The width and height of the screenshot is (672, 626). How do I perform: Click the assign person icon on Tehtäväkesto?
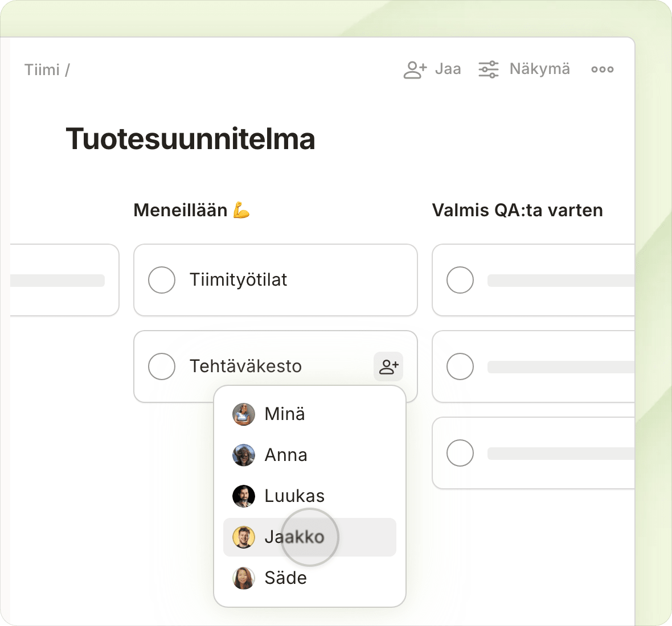tap(388, 366)
